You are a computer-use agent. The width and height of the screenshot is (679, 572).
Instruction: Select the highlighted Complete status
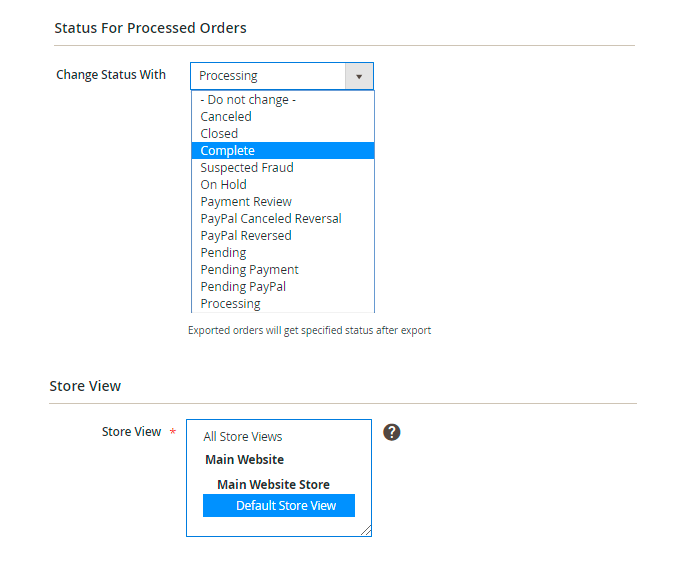click(x=283, y=151)
